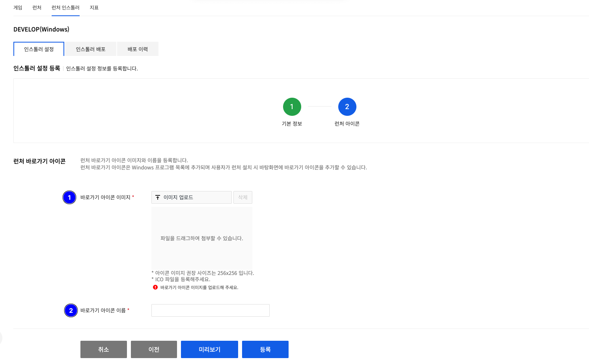Open the 배포 이력 sub-tab

138,49
